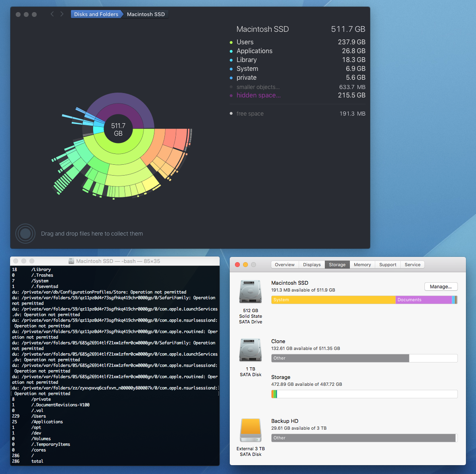Click the Macintosh SSD heading in DaisyDisk
The image size is (476, 474).
coord(263,29)
